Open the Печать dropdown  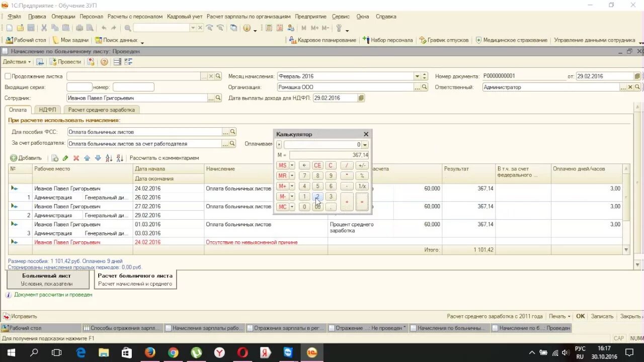tap(559, 316)
